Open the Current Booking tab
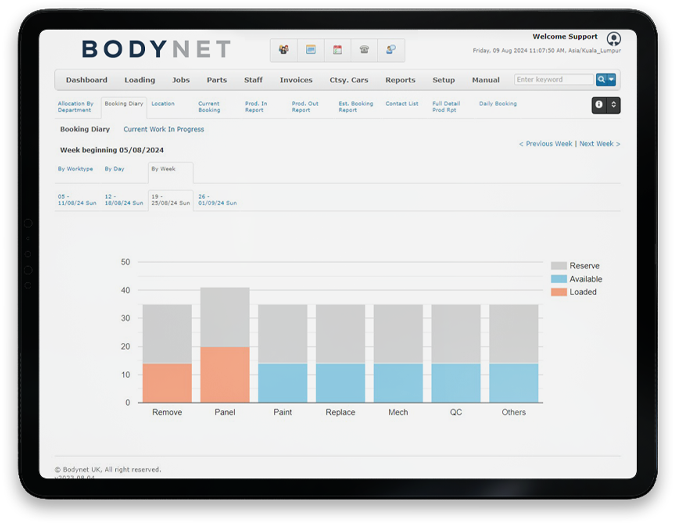The image size is (676, 523). [x=209, y=107]
